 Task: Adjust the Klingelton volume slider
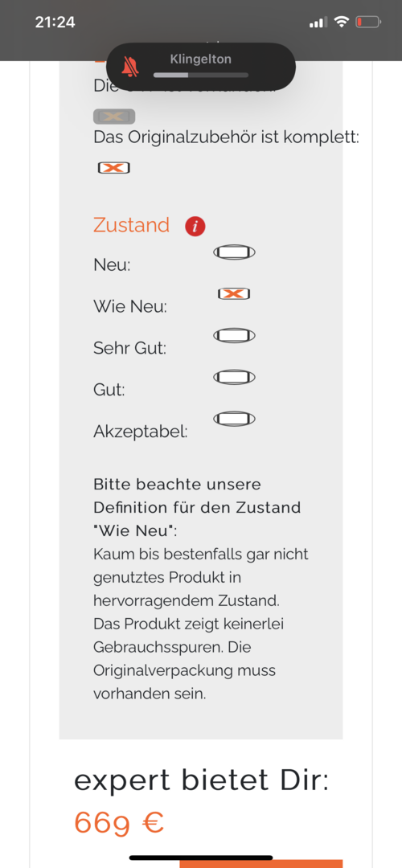click(x=200, y=75)
